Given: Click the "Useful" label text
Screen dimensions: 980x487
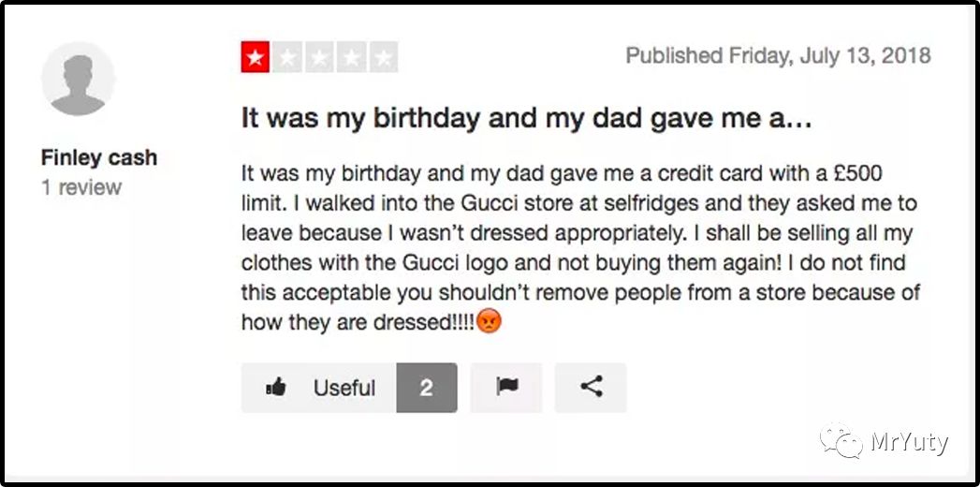Looking at the screenshot, I should point(344,388).
